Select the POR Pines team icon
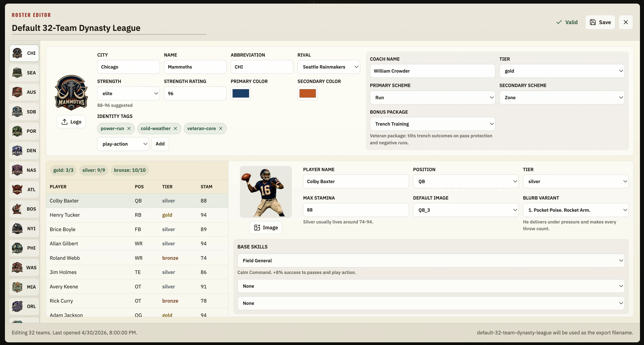This screenshot has height=345, width=644. (17, 131)
